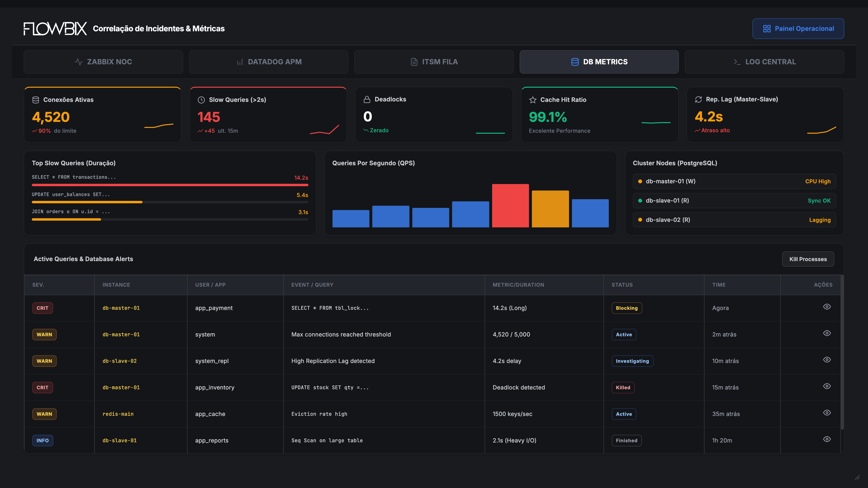
Task: Click the orange status dot of db-master-01 (W)
Action: pos(640,181)
